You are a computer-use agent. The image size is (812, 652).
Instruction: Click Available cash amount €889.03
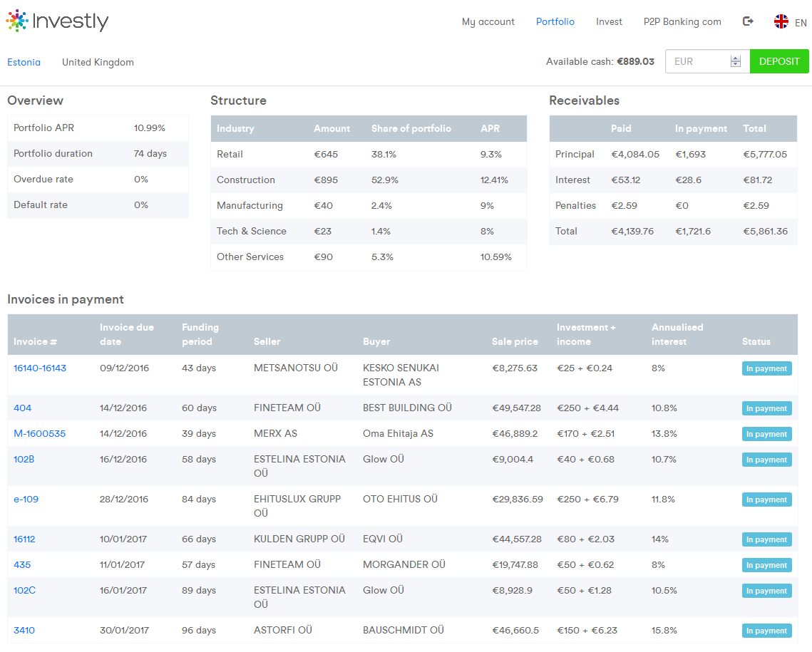coord(635,61)
